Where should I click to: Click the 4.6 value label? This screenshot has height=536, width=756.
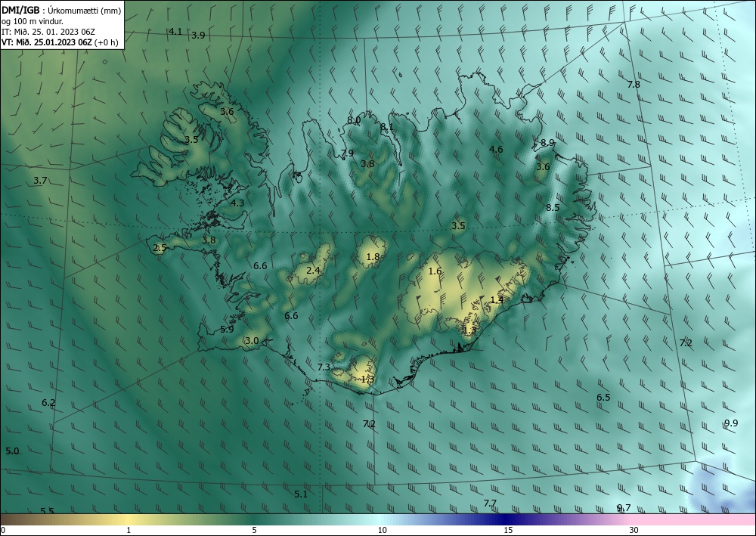pyautogui.click(x=496, y=149)
